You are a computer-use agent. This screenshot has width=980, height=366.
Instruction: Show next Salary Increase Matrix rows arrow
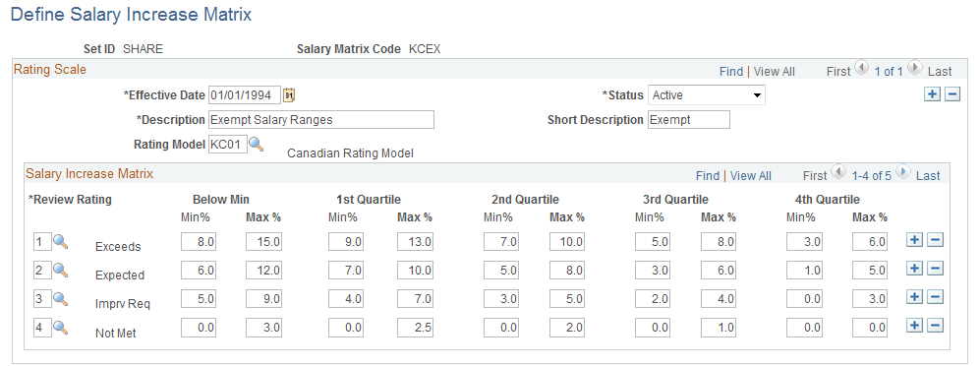pyautogui.click(x=903, y=172)
